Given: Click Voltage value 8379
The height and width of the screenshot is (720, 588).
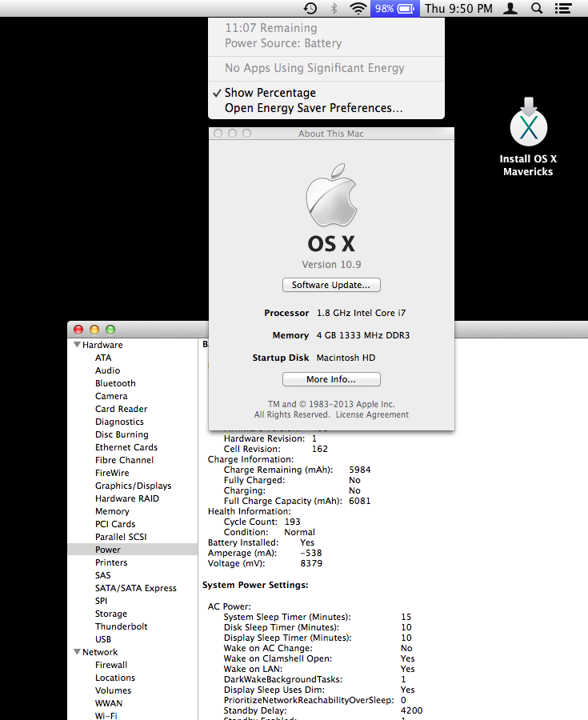Looking at the screenshot, I should point(311,563).
